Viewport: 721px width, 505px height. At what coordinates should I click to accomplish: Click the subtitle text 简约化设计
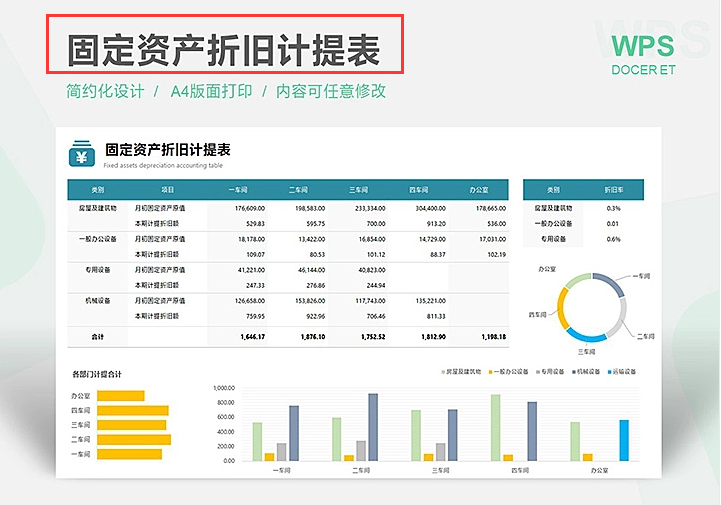[105, 91]
